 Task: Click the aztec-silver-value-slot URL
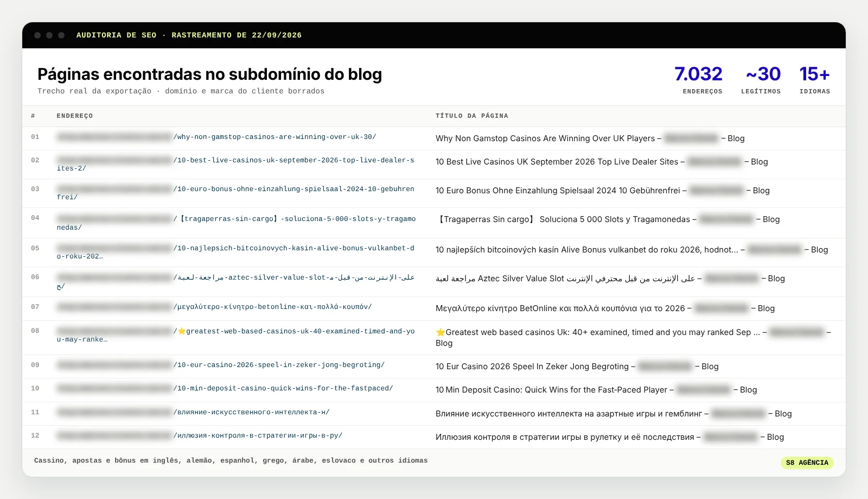click(236, 282)
